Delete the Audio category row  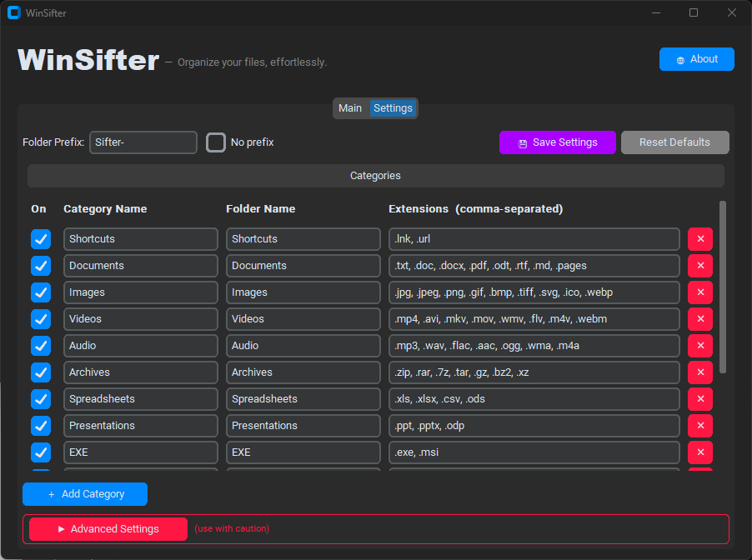click(700, 346)
